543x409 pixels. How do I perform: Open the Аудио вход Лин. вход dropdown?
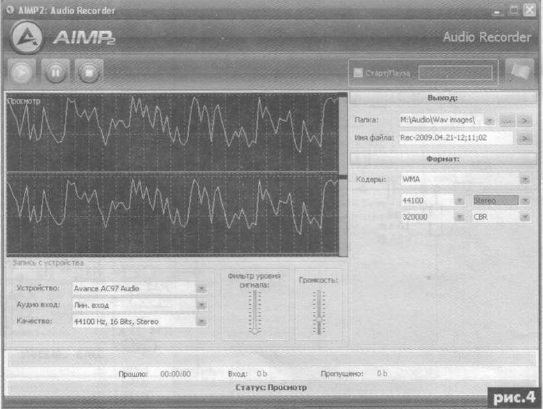click(x=202, y=305)
